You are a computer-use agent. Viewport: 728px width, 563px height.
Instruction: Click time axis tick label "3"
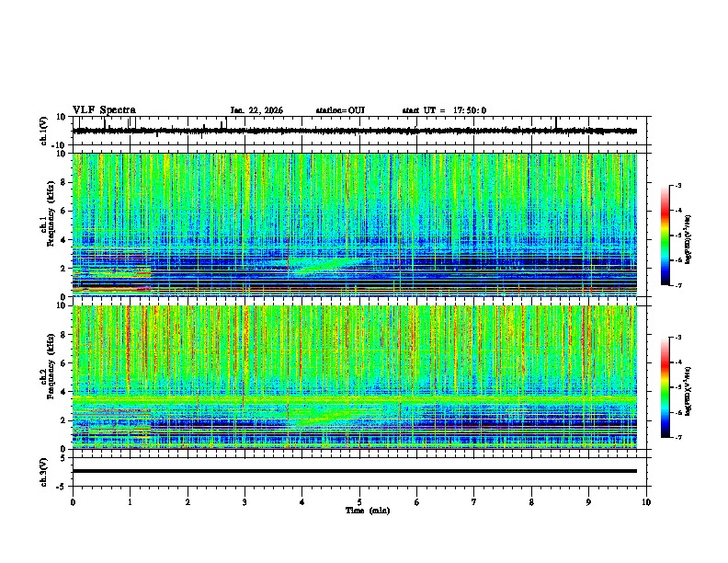pos(245,502)
